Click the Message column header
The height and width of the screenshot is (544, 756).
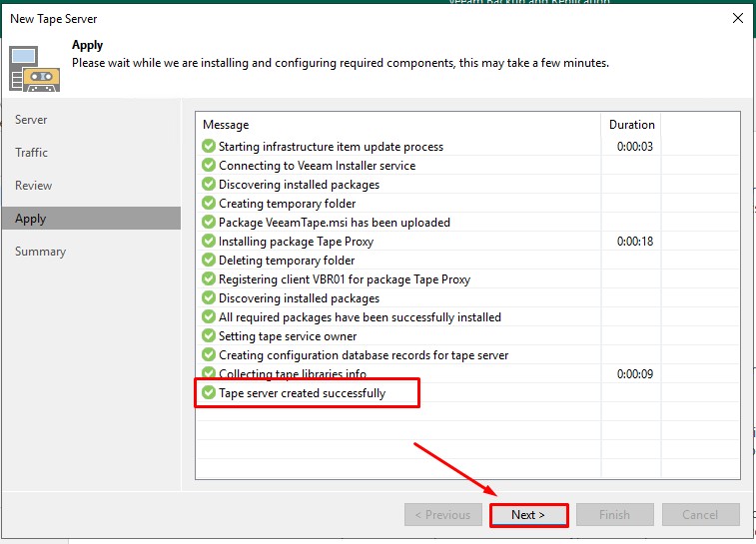[x=226, y=125]
